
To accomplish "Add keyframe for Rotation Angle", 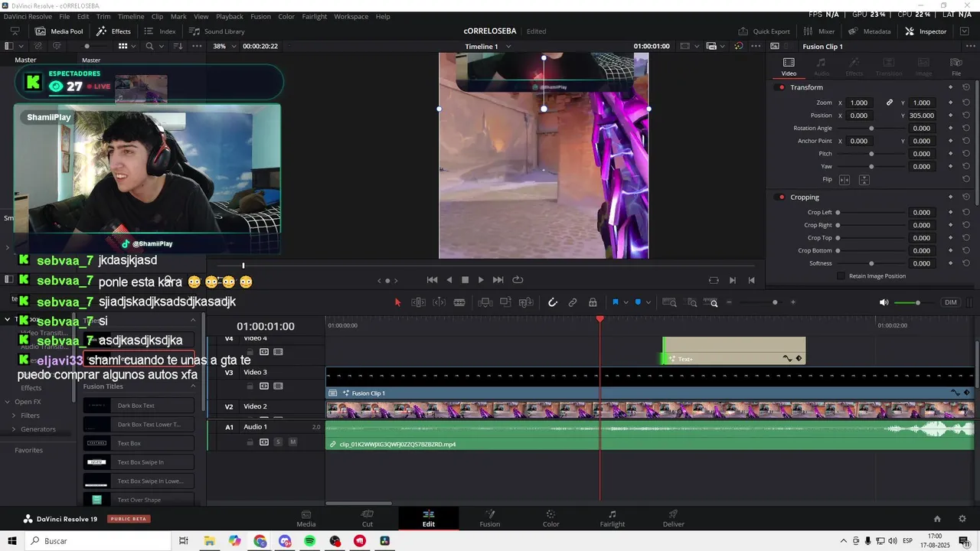I will [x=950, y=129].
